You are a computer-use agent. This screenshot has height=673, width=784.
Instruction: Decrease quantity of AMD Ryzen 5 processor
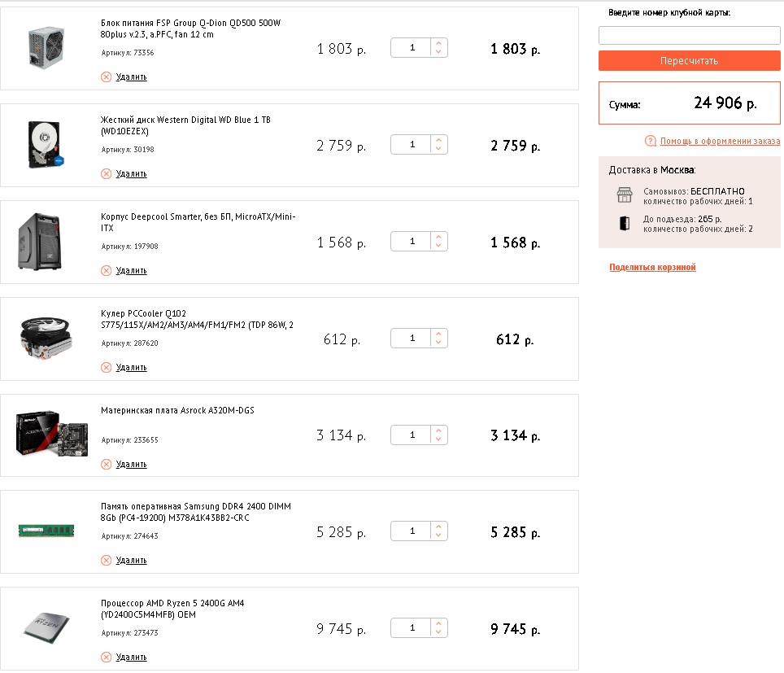tap(438, 633)
